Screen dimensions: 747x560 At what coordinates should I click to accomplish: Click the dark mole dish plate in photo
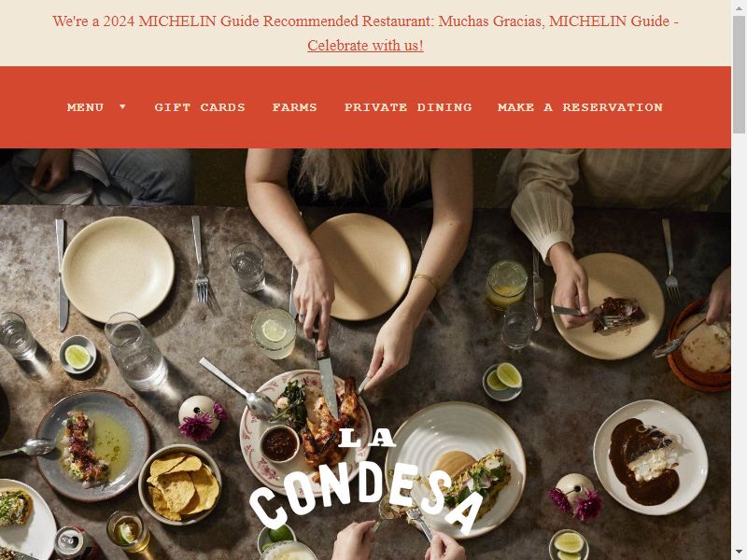pyautogui.click(x=650, y=457)
